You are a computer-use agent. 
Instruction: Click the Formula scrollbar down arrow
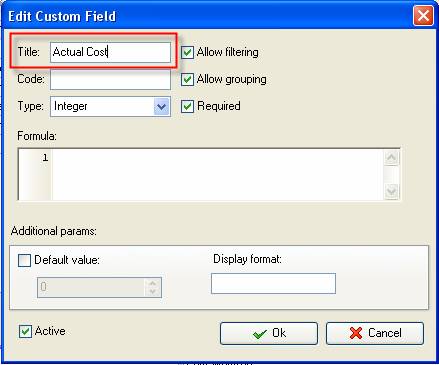pyautogui.click(x=391, y=192)
